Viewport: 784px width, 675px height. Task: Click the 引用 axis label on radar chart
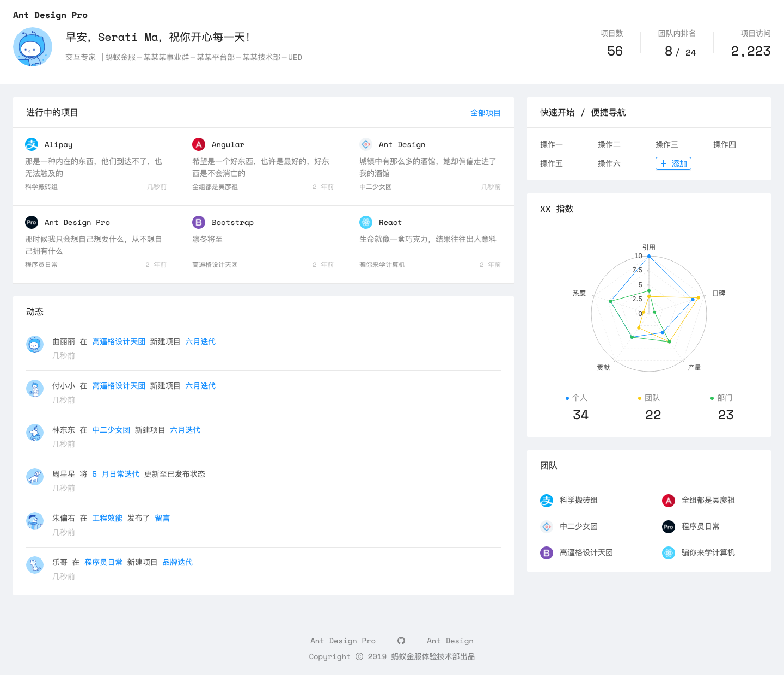[x=649, y=247]
